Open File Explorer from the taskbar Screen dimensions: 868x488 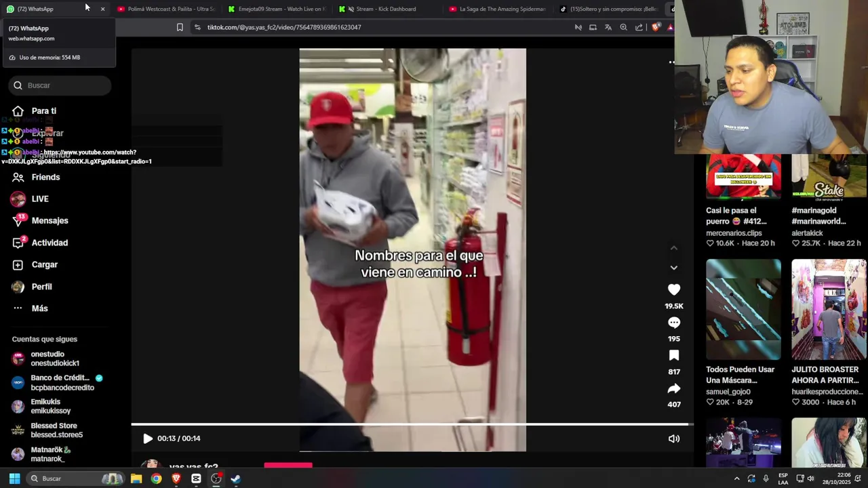(136, 479)
